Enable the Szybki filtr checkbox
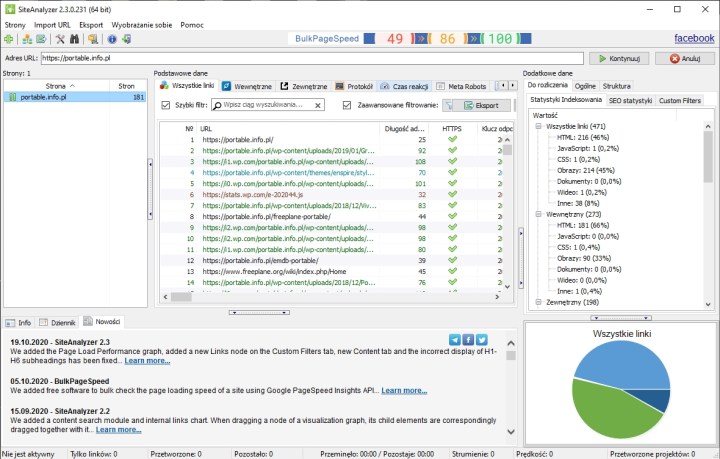The height and width of the screenshot is (459, 720). [166, 105]
